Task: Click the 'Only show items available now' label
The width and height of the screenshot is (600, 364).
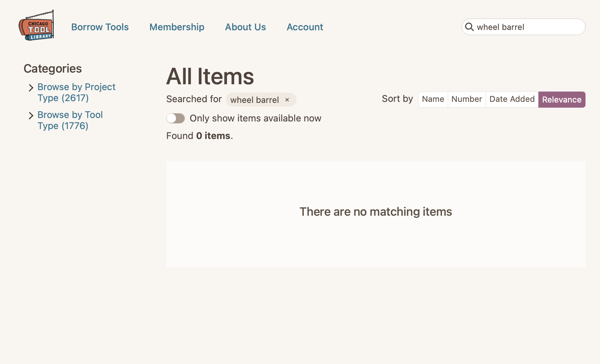Action: click(x=255, y=118)
